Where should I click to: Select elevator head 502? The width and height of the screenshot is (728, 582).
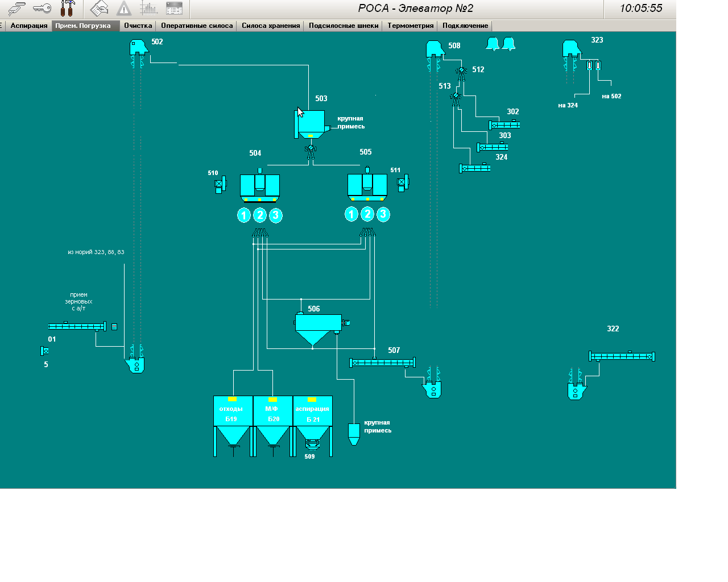click(x=138, y=47)
